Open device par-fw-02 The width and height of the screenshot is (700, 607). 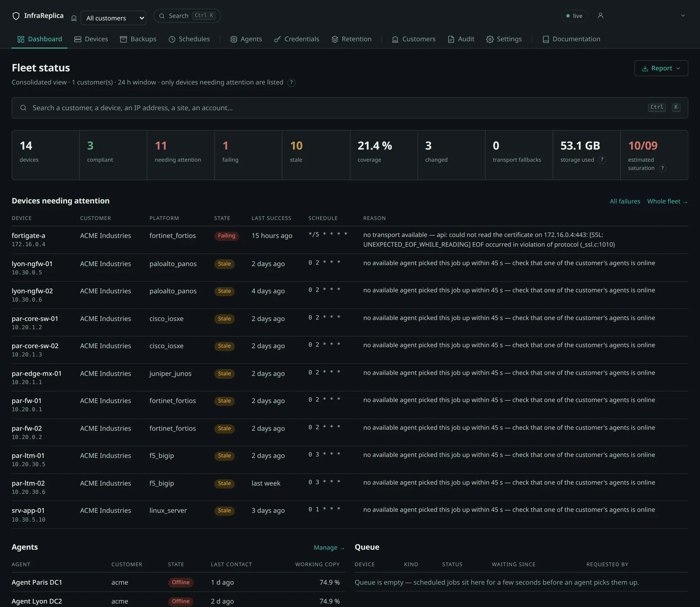tap(27, 428)
